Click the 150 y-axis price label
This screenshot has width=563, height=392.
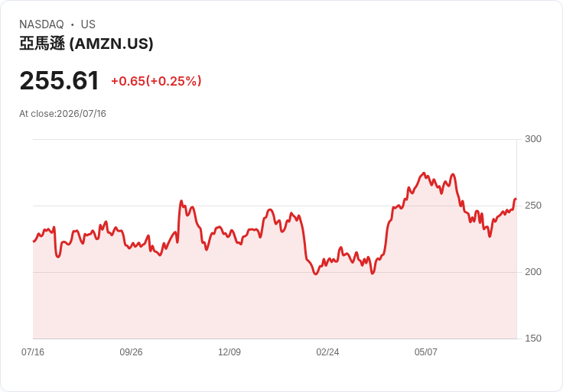[x=533, y=339]
